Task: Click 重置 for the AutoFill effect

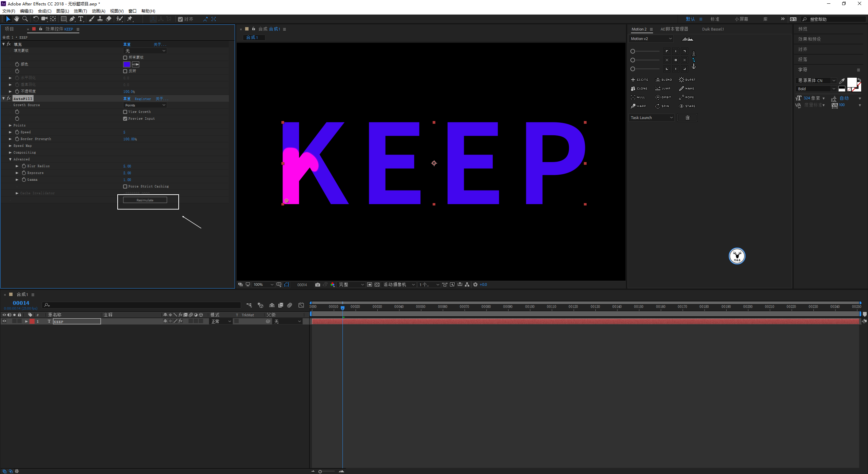Action: point(127,99)
